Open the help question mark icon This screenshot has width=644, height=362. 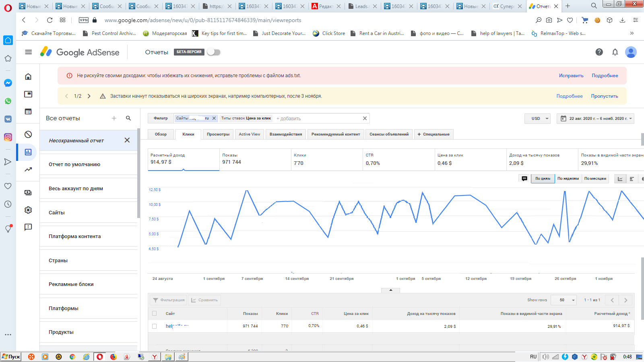tap(599, 52)
